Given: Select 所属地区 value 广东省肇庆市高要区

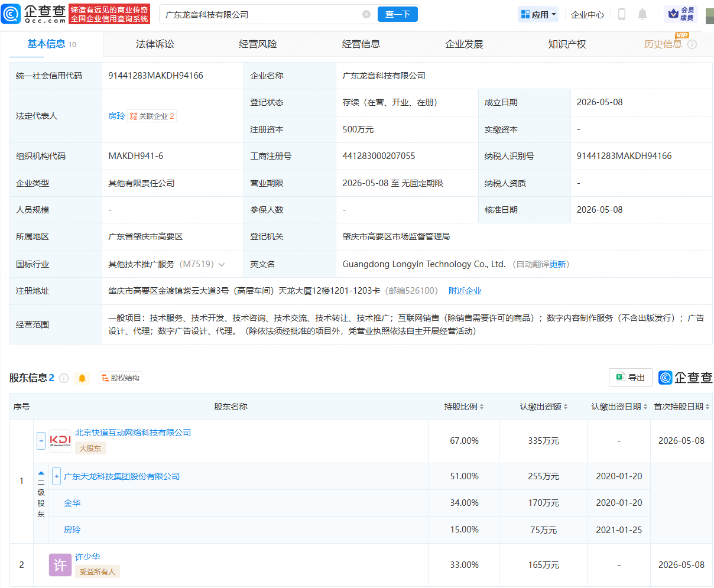Looking at the screenshot, I should [145, 236].
